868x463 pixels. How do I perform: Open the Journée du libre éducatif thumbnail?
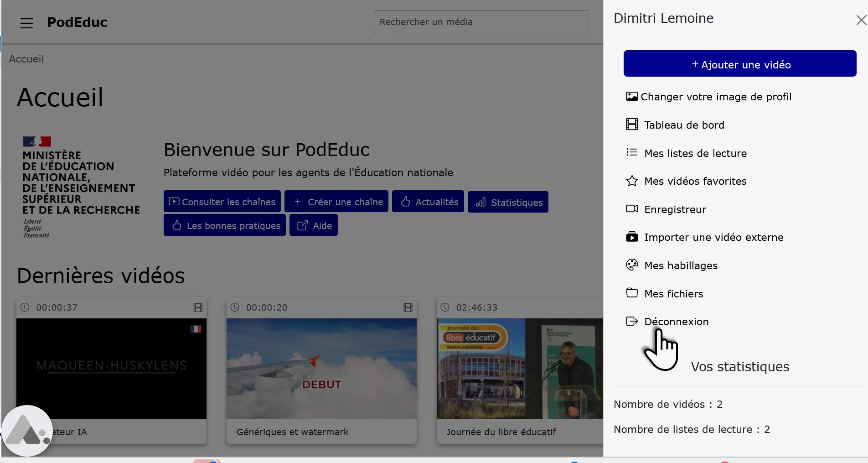tap(520, 368)
